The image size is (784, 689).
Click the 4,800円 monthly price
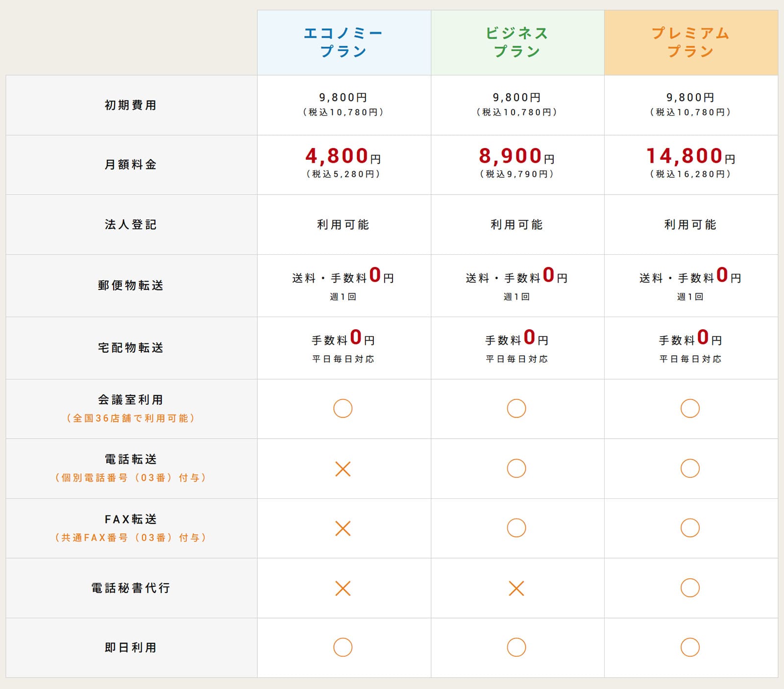[x=343, y=156]
